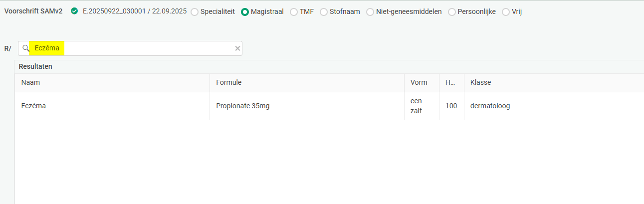
Task: Click the truncated H… column header
Action: pyautogui.click(x=450, y=83)
